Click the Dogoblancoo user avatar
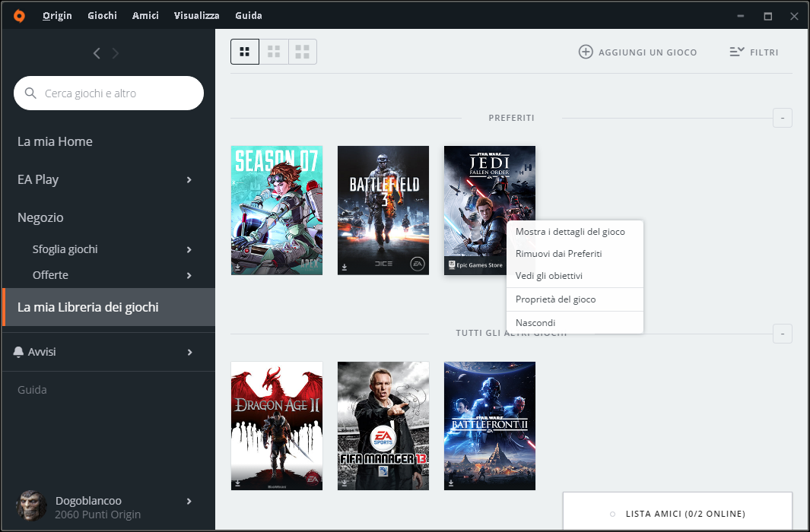This screenshot has width=810, height=532. tap(31, 506)
